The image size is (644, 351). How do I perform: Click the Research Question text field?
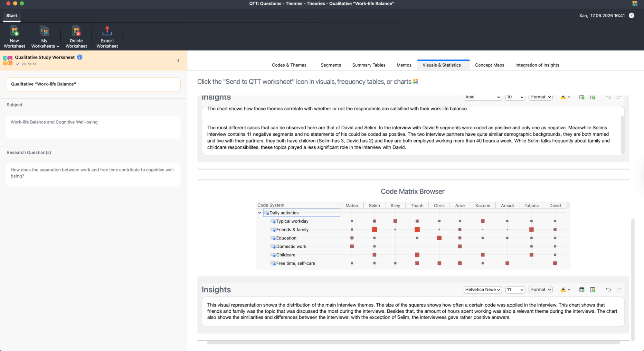pos(93,175)
